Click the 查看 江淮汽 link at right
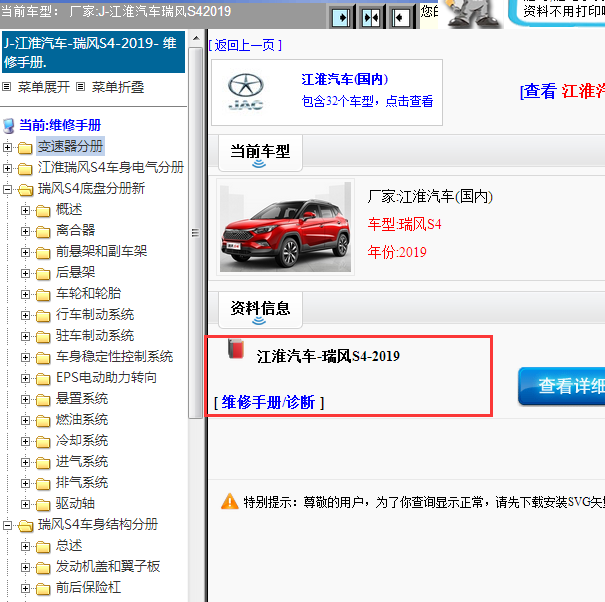The width and height of the screenshot is (605, 602). (563, 91)
